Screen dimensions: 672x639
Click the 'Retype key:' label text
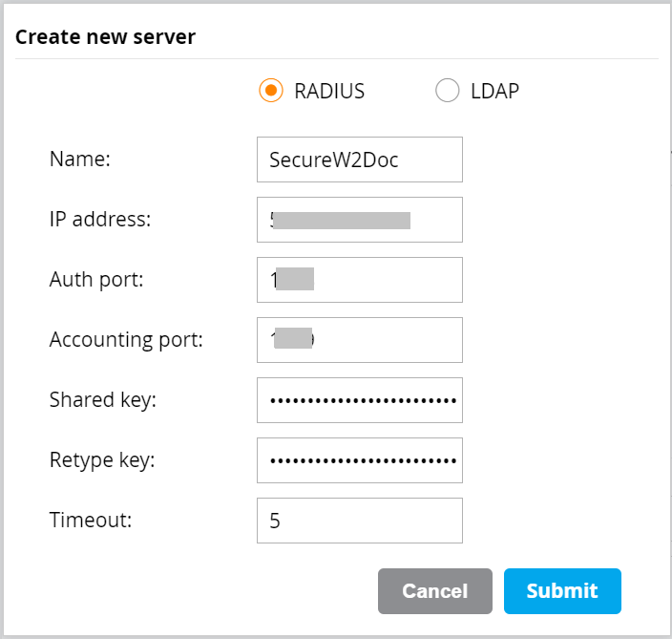[102, 460]
